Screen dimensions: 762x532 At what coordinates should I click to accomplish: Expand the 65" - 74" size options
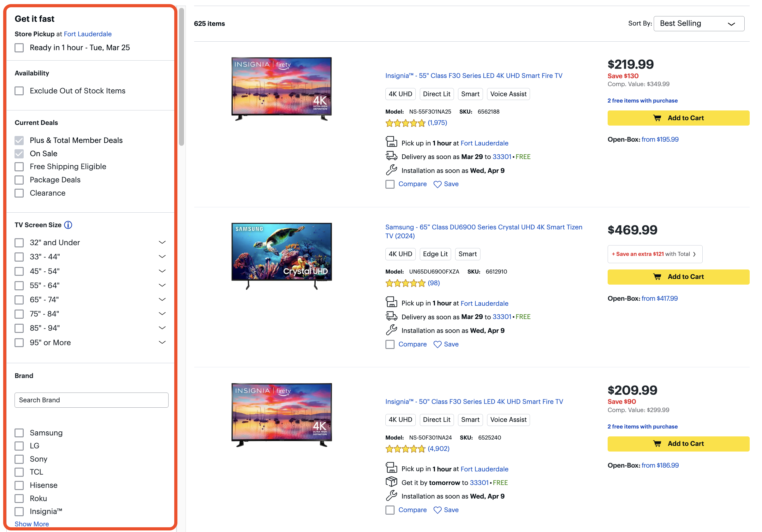pyautogui.click(x=162, y=300)
